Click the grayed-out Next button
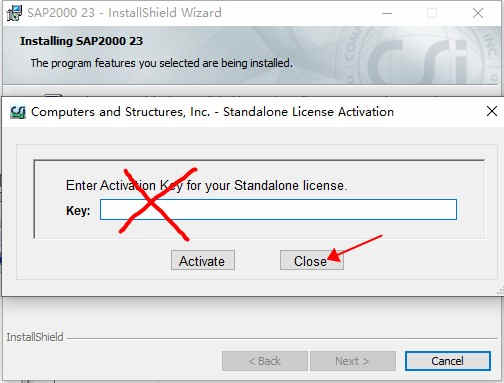 click(x=353, y=361)
